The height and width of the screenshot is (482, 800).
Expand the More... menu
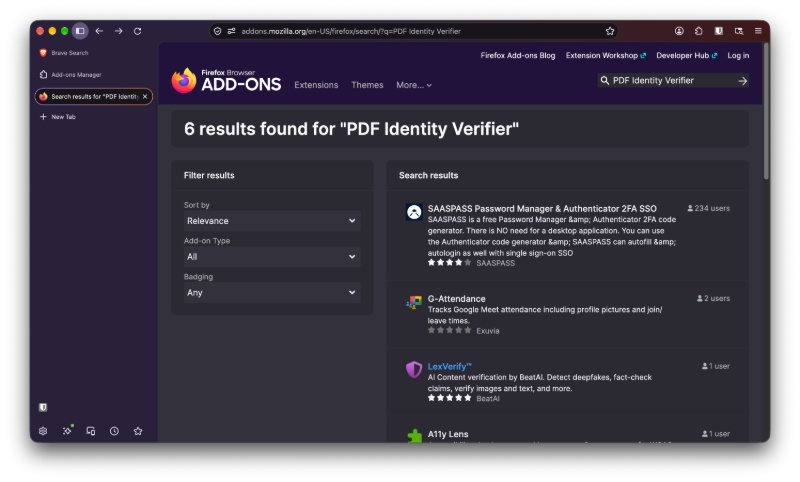(x=414, y=85)
